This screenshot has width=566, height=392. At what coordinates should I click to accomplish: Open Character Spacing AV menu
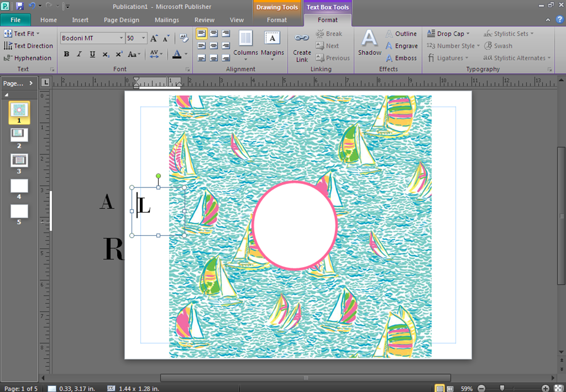tap(156, 54)
